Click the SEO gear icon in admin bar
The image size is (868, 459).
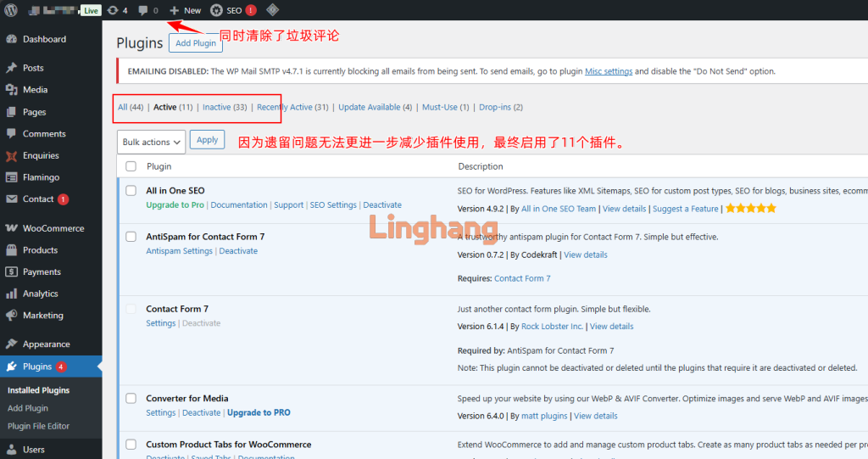click(x=217, y=10)
